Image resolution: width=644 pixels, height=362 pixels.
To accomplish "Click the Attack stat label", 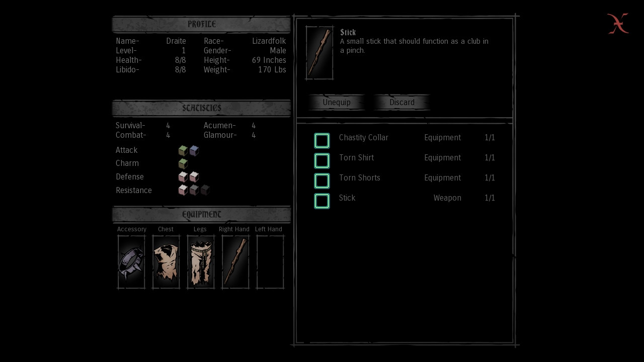I will click(126, 150).
